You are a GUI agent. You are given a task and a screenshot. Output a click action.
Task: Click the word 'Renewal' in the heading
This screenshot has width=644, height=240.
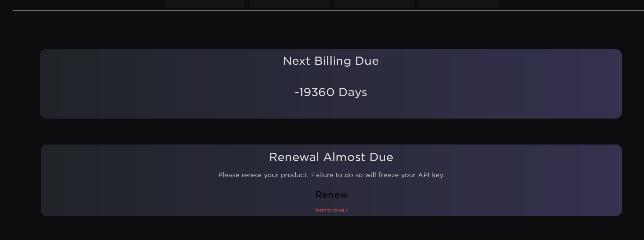(x=294, y=157)
